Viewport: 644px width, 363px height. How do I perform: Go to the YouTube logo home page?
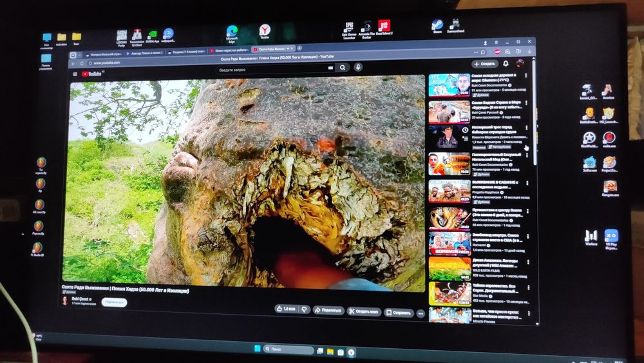click(92, 74)
